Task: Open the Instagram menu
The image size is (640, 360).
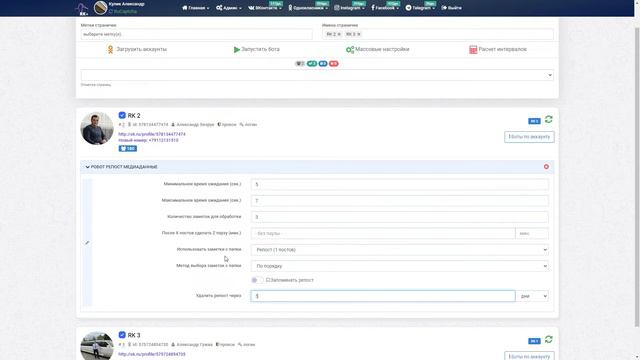Action: click(349, 8)
